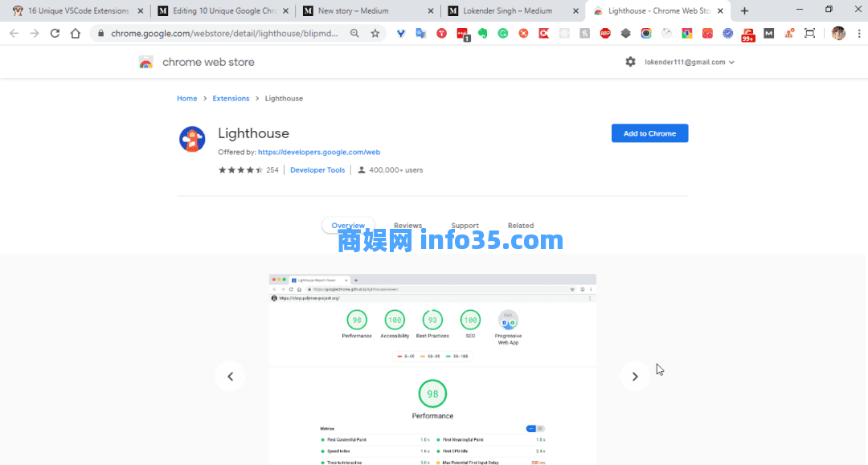Open the Grammarly extension icon
Screen dimensions: 868x465
(502, 33)
